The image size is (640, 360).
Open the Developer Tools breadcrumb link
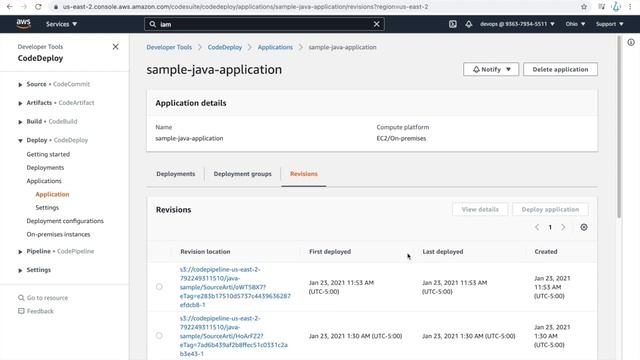[169, 47]
